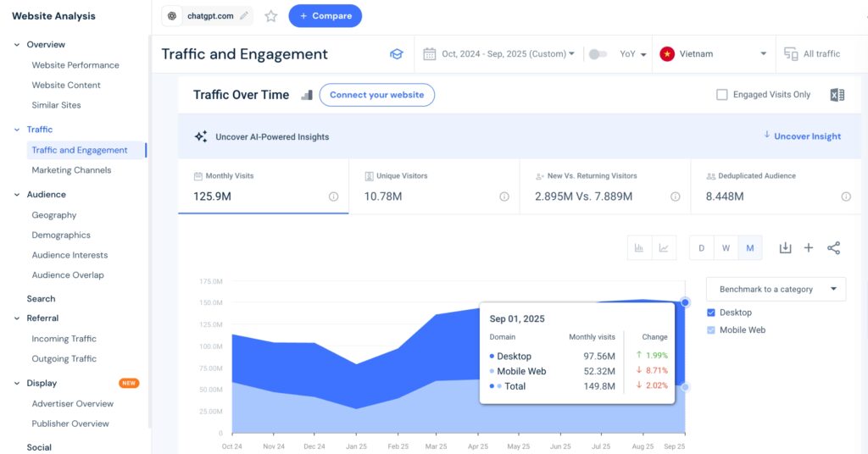This screenshot has height=454, width=868.
Task: Click the Sep 25 data point marker
Action: (x=685, y=302)
